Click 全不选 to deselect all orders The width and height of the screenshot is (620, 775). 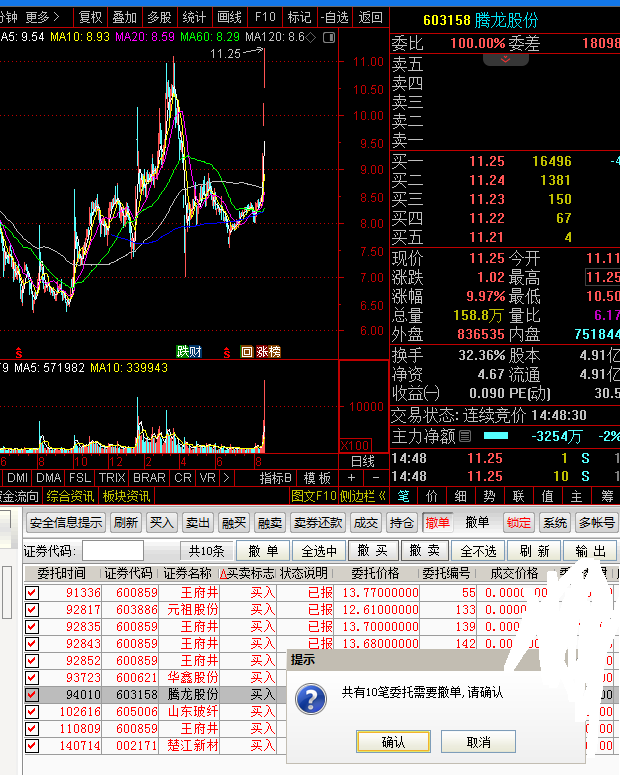click(479, 551)
